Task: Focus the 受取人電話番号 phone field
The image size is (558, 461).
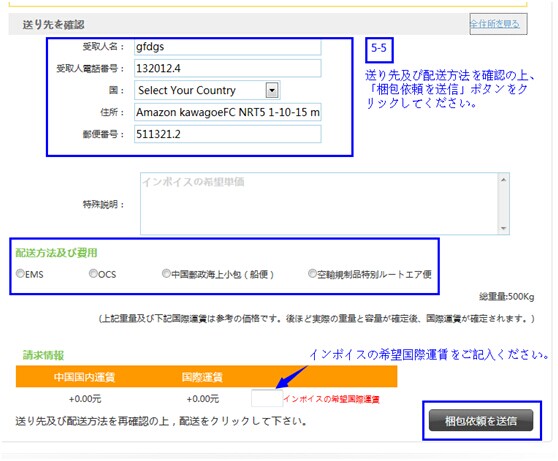Action: coord(227,68)
